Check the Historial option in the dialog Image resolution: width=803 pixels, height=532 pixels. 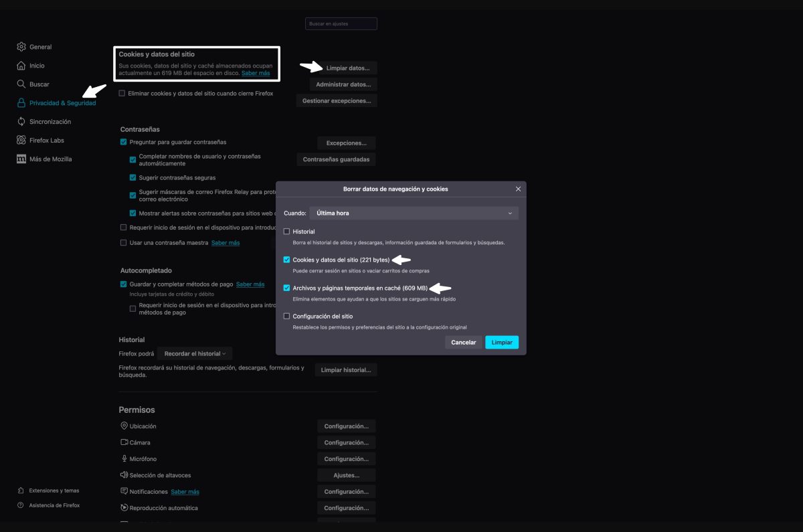[x=287, y=231]
